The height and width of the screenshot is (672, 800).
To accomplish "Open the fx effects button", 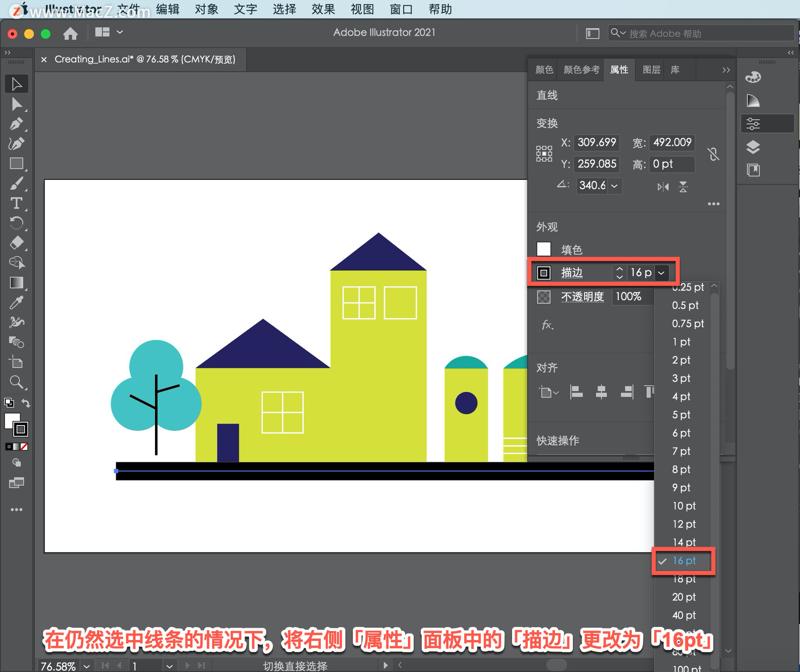I will click(547, 325).
